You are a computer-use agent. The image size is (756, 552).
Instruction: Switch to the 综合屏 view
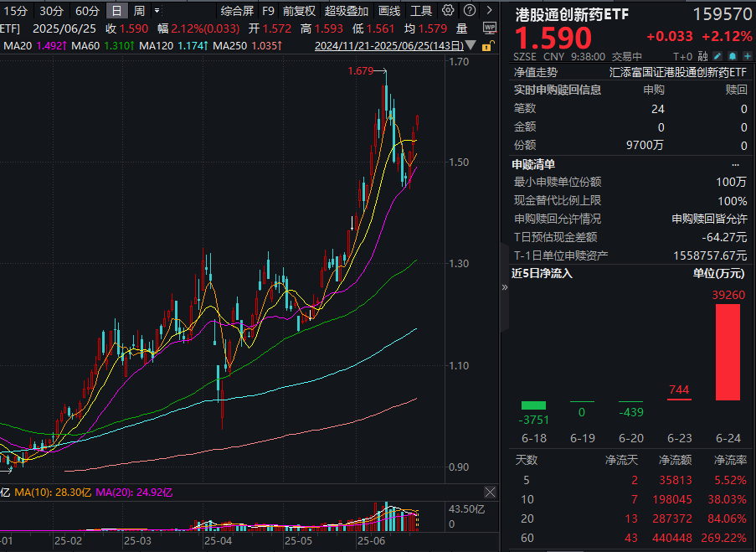coord(239,10)
